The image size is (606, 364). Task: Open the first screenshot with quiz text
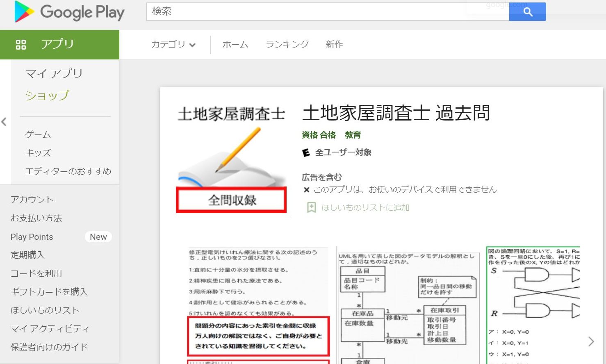(x=259, y=305)
